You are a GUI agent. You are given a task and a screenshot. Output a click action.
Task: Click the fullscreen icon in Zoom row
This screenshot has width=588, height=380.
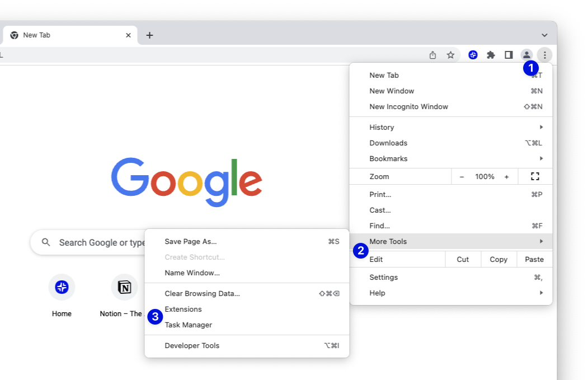click(x=535, y=177)
